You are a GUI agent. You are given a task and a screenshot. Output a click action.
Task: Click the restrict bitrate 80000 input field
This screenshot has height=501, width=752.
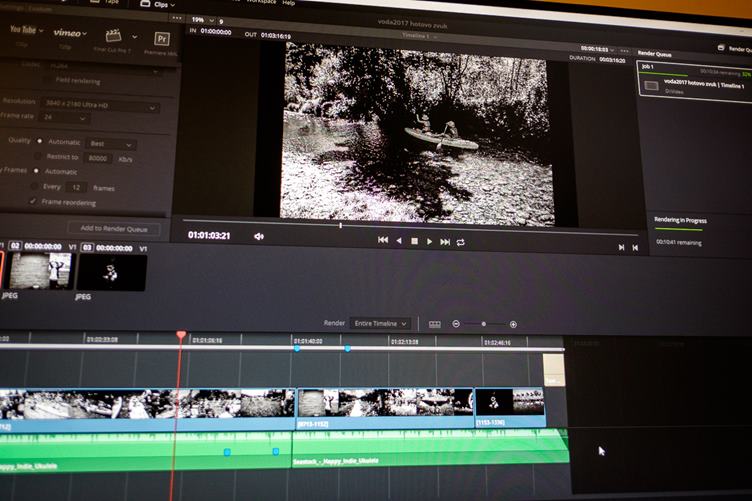(98, 158)
